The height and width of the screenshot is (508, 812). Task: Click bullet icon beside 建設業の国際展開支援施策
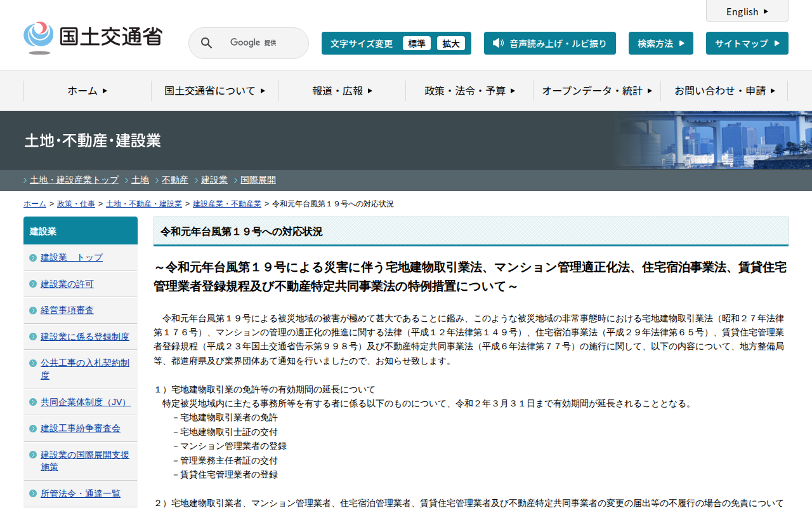click(x=33, y=455)
